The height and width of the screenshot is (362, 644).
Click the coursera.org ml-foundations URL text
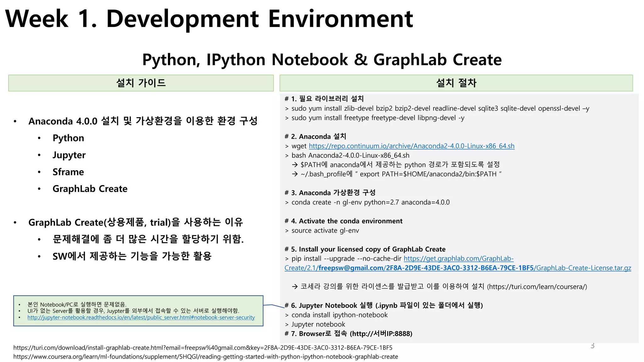[205, 357]
